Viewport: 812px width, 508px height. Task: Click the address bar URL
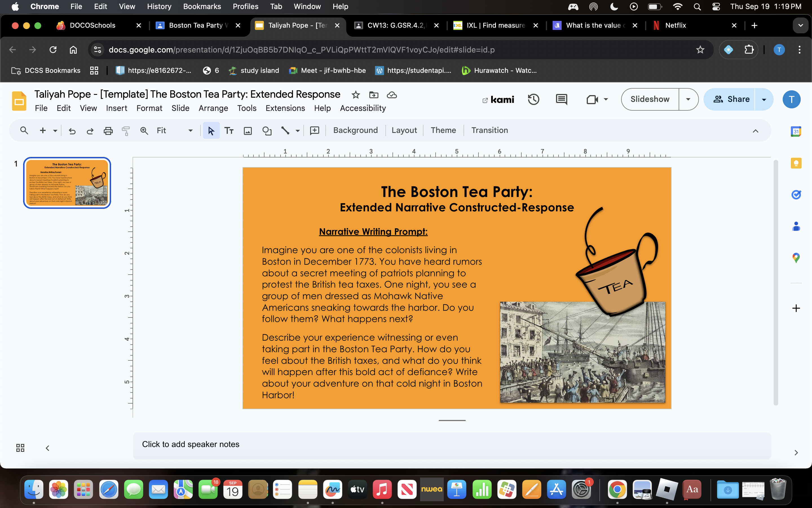pos(301,50)
